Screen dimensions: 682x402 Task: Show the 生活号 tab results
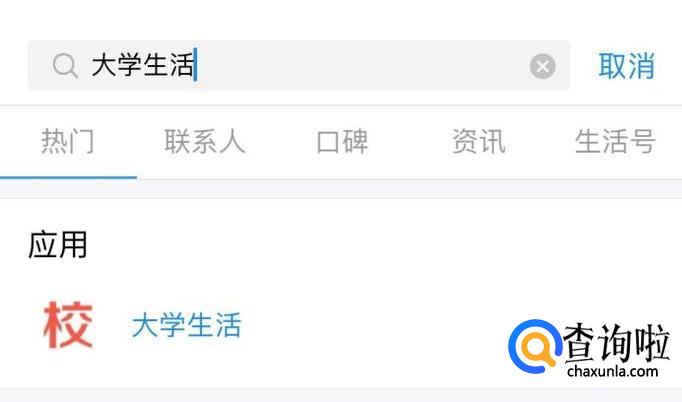[x=615, y=141]
